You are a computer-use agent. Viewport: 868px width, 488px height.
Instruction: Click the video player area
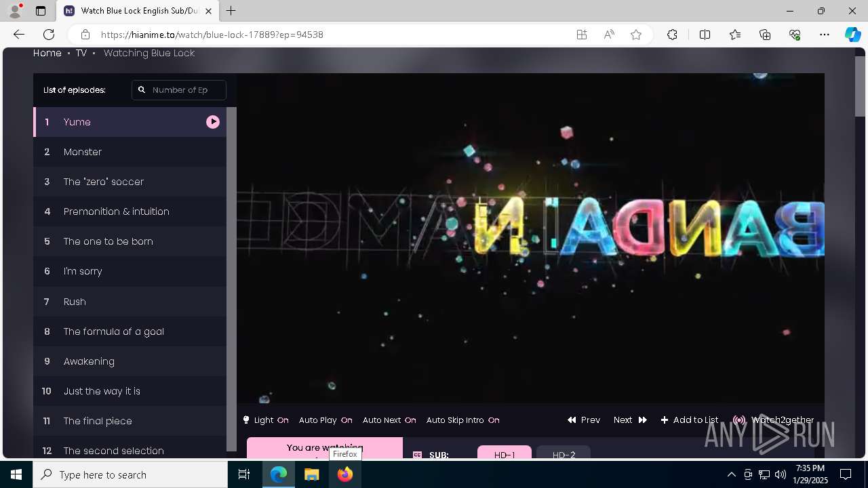pos(530,239)
